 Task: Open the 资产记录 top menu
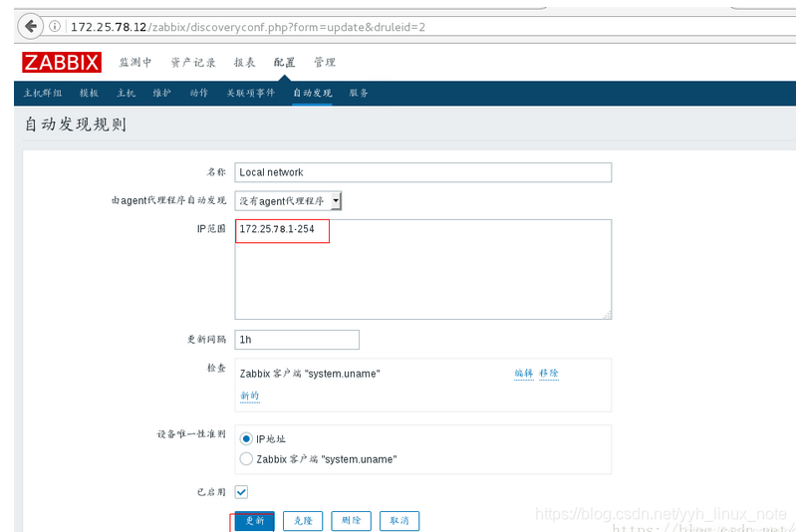click(x=193, y=63)
